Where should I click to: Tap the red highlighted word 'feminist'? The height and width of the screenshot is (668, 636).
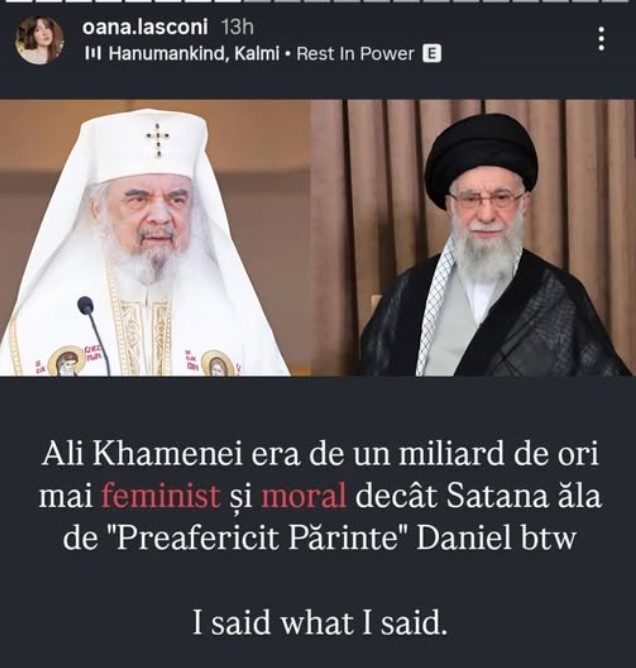tap(161, 496)
